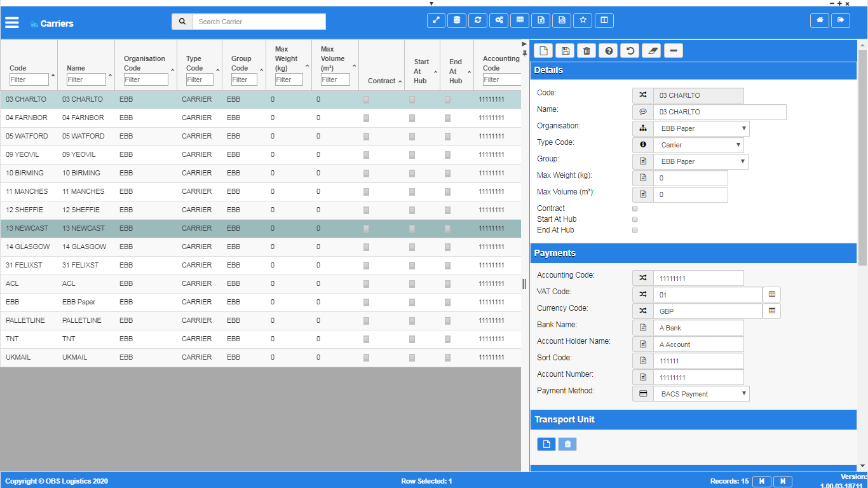Click the star favourites icon in toolbar
The height and width of the screenshot is (488, 868).
click(x=583, y=20)
